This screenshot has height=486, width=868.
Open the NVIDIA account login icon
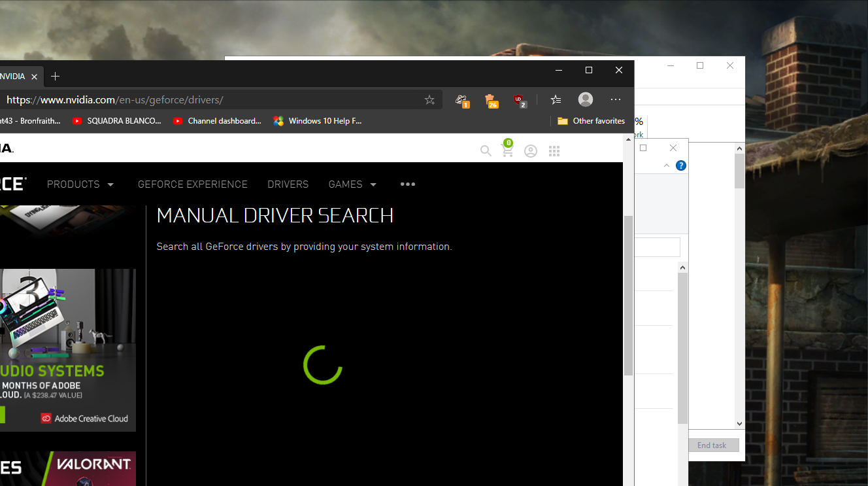click(x=531, y=151)
